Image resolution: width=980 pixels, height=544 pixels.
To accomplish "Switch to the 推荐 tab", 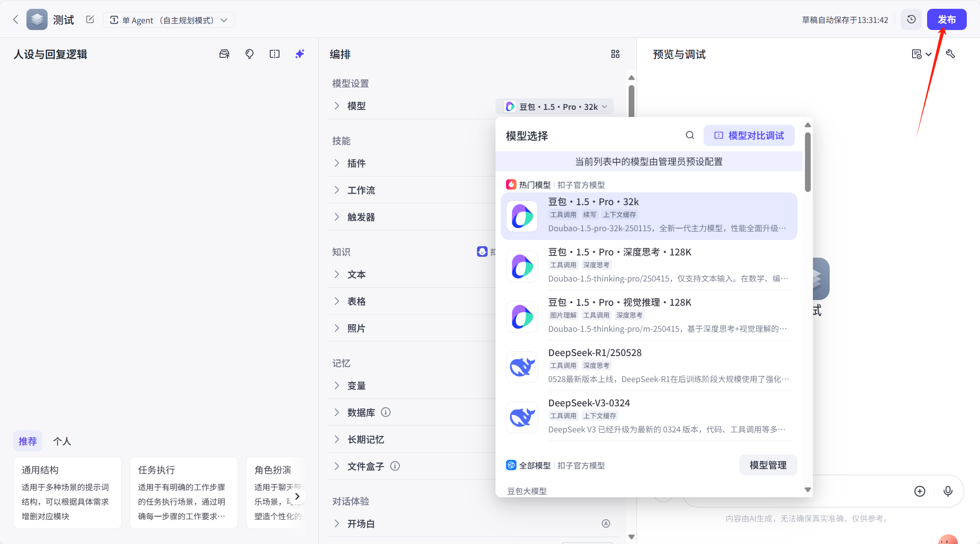I will tap(27, 441).
